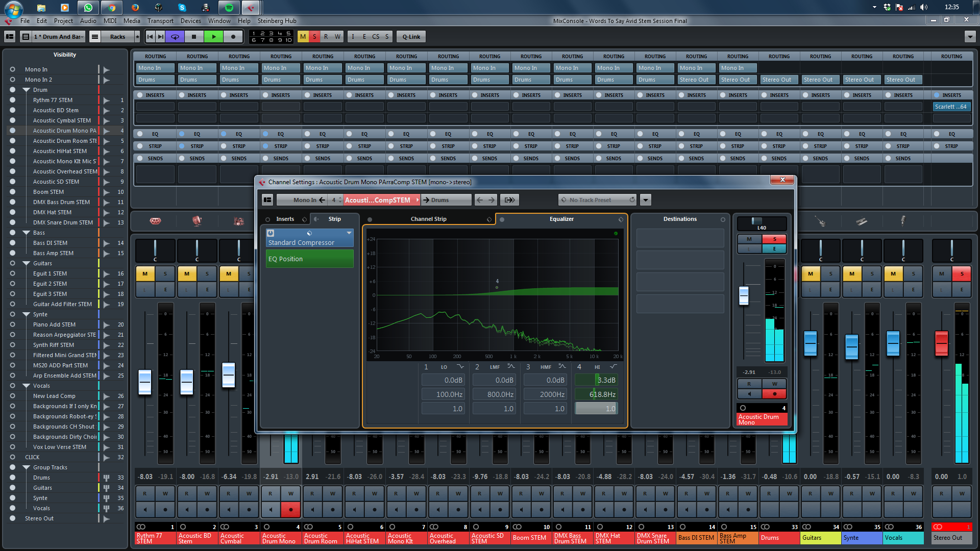The height and width of the screenshot is (551, 980).
Task: Click channel settings layout setup icon
Action: 267,200
